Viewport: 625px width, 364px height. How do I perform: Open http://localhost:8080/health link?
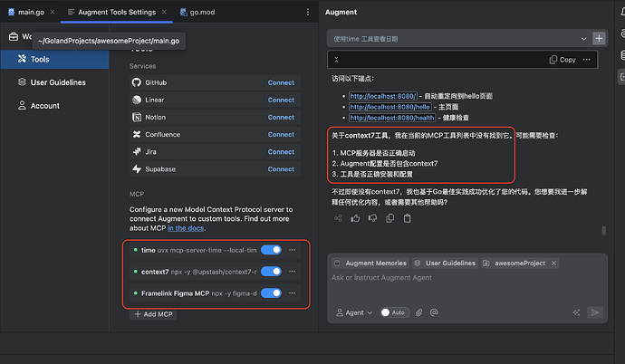click(392, 118)
